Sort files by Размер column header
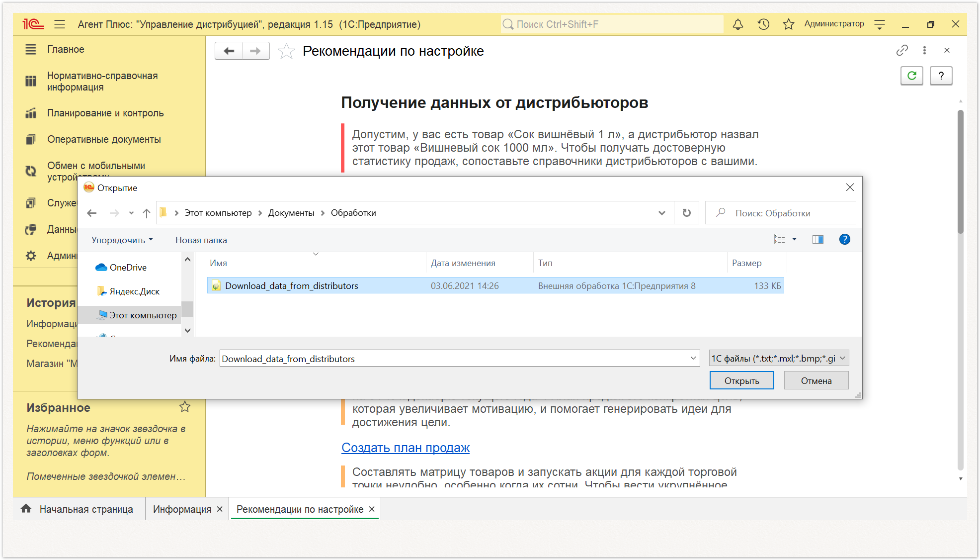980x560 pixels. [757, 263]
